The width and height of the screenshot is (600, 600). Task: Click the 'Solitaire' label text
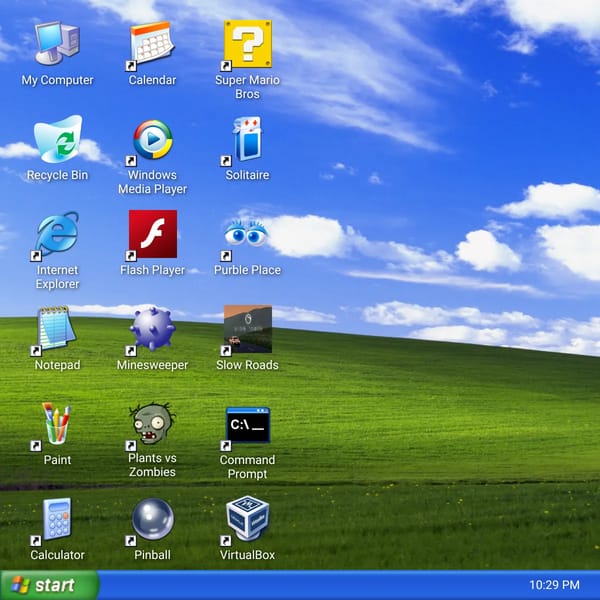point(247,175)
